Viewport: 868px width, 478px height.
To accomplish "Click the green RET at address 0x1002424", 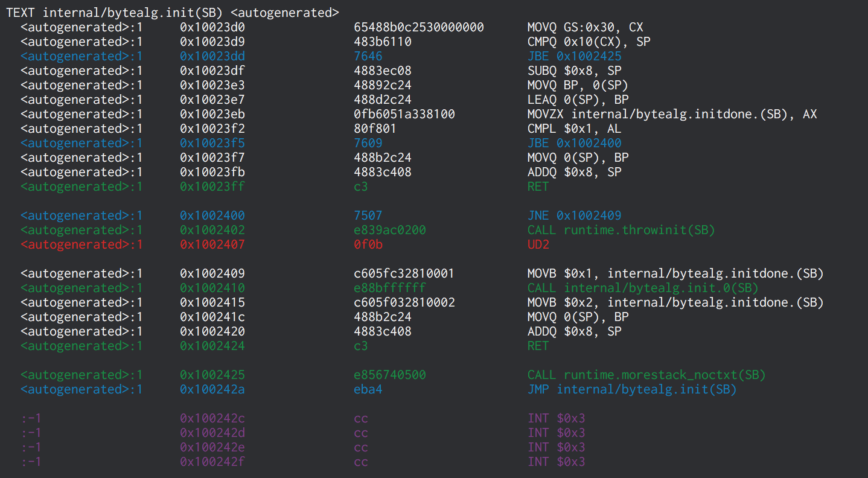I will coord(538,346).
